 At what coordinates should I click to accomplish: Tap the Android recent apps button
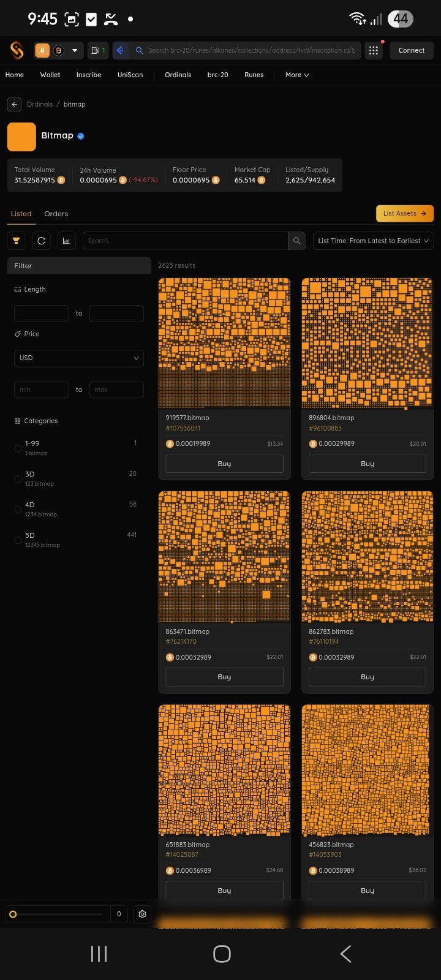(x=99, y=954)
